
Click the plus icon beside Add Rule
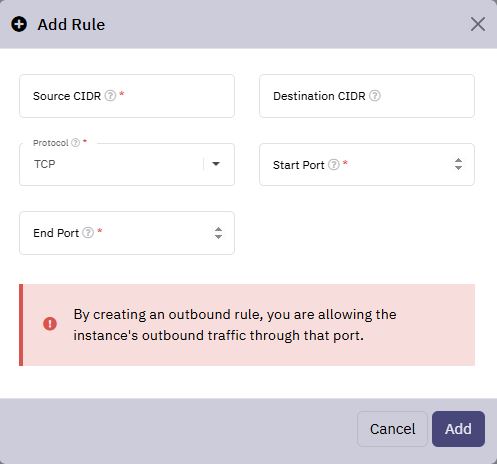(19, 24)
